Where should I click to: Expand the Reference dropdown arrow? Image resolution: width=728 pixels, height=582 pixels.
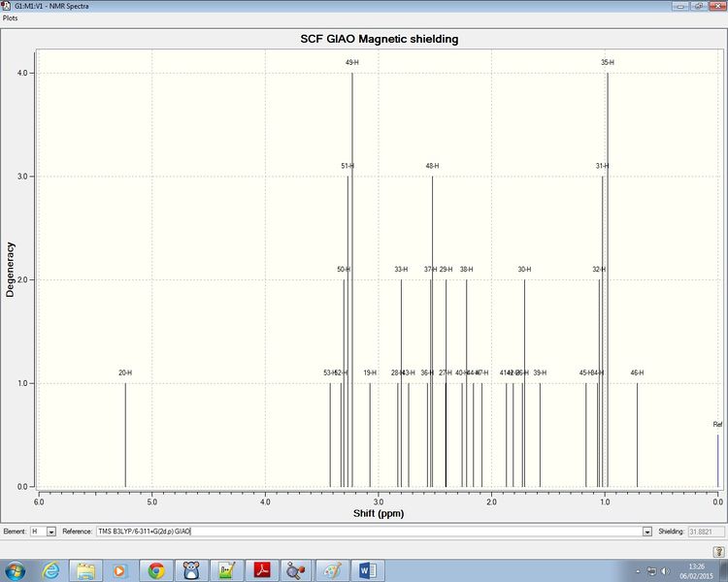click(647, 532)
